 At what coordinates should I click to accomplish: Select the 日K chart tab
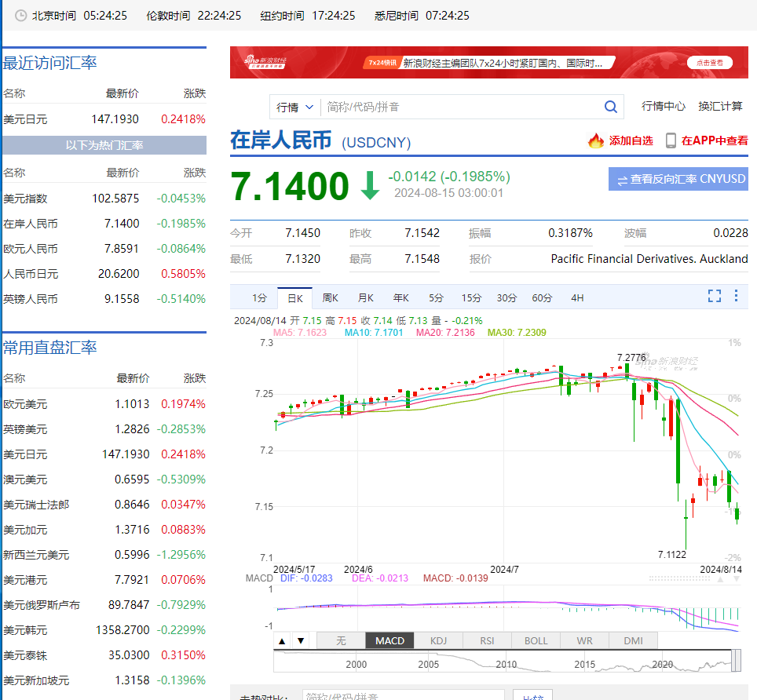(x=295, y=298)
